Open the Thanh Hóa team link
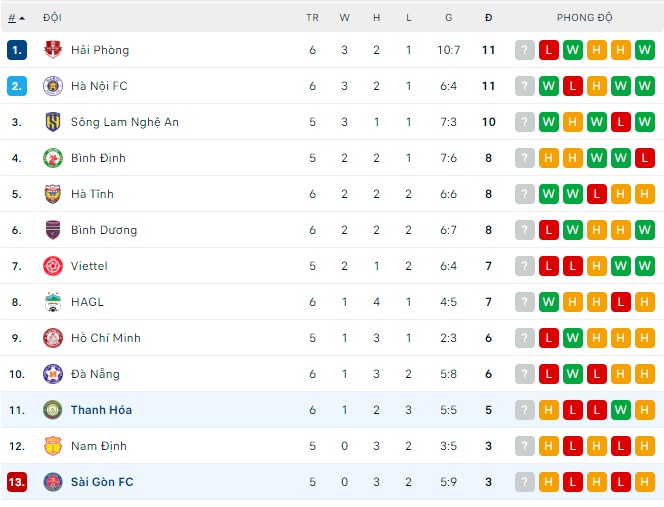The height and width of the screenshot is (507, 664). pos(101,410)
